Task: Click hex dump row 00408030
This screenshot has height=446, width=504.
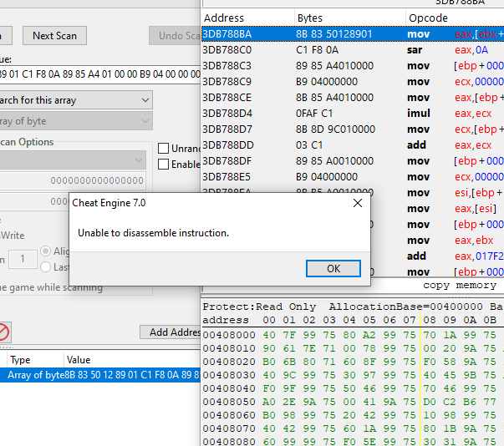Action: [353, 375]
